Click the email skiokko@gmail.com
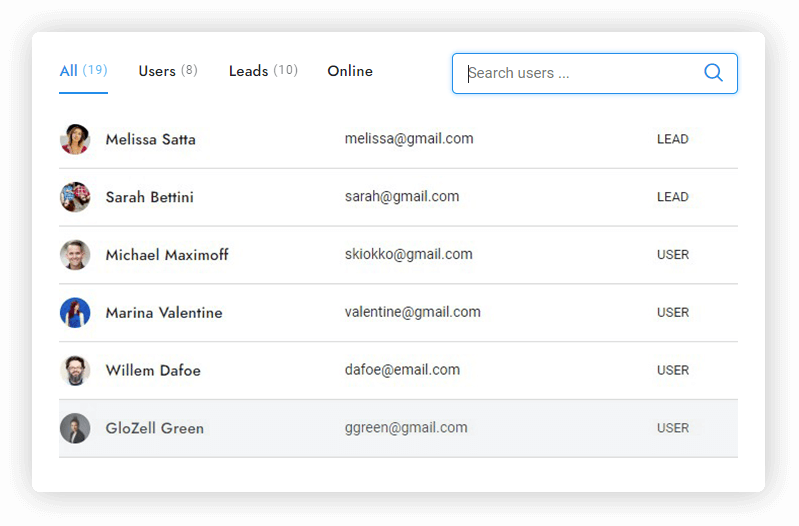Image resolution: width=799 pixels, height=526 pixels. (408, 254)
